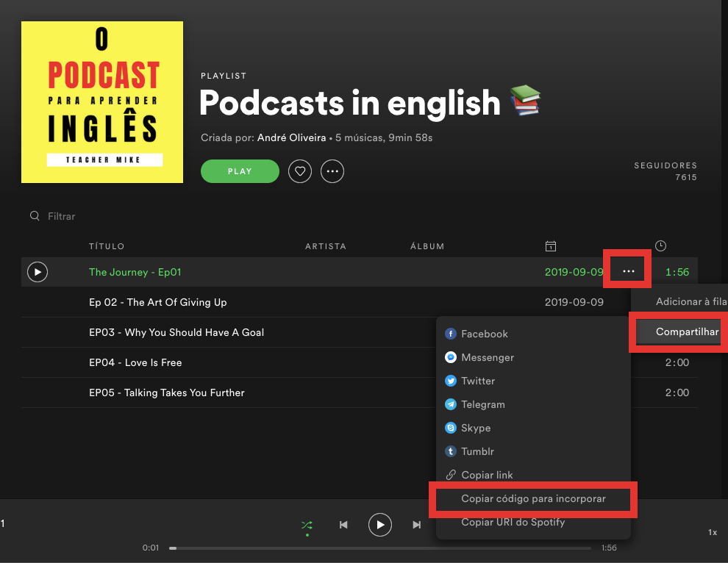
Task: Select track EP05 - Talking Takes You Further
Action: (x=167, y=392)
